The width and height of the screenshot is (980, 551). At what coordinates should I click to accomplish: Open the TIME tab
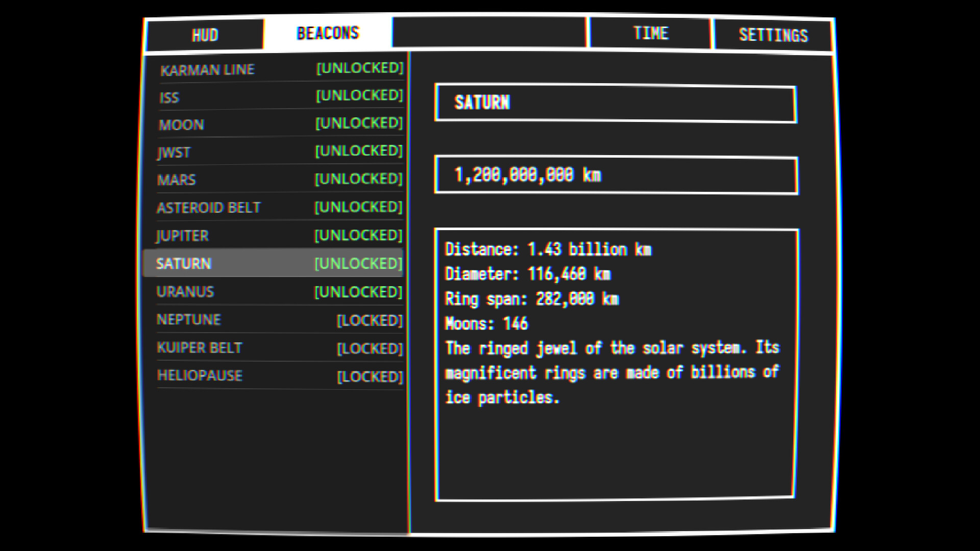coord(650,33)
